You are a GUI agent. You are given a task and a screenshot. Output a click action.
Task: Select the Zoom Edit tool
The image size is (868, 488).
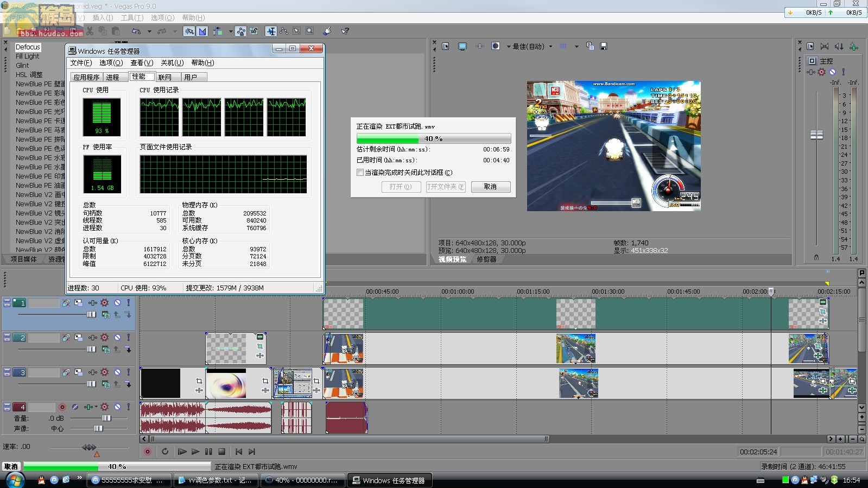click(x=310, y=31)
